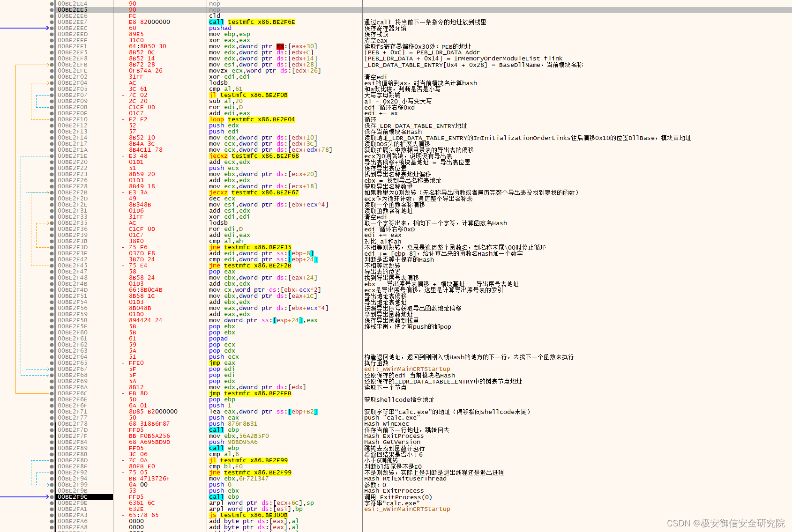Image resolution: width=792 pixels, height=532 pixels.
Task: Click the downward arrow before jl testmfc x86.BE2F0B
Action: [x=123, y=95]
